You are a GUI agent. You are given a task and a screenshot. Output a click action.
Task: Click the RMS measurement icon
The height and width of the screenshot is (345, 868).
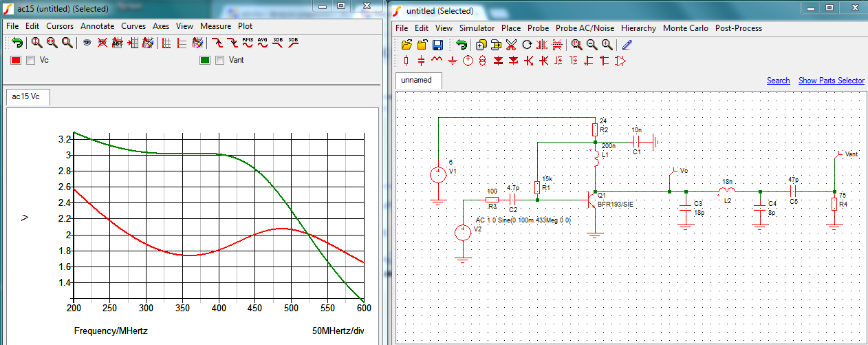point(247,43)
